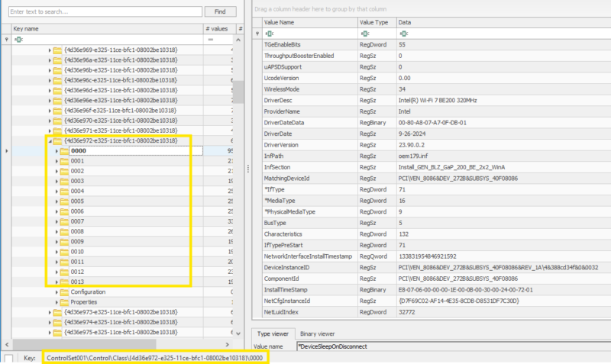Click the Properties folder icon

64,302
